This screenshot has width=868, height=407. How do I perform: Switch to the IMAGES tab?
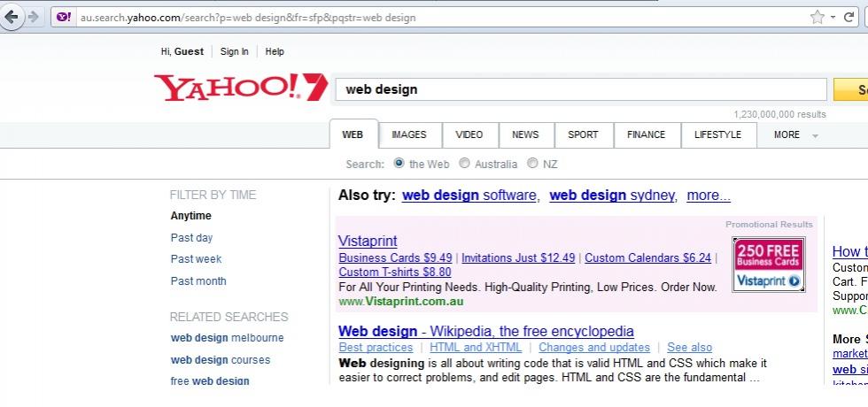[409, 134]
